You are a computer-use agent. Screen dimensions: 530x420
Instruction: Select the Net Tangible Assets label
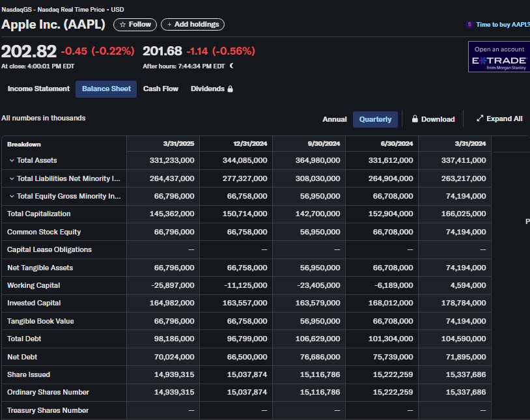pyautogui.click(x=40, y=268)
